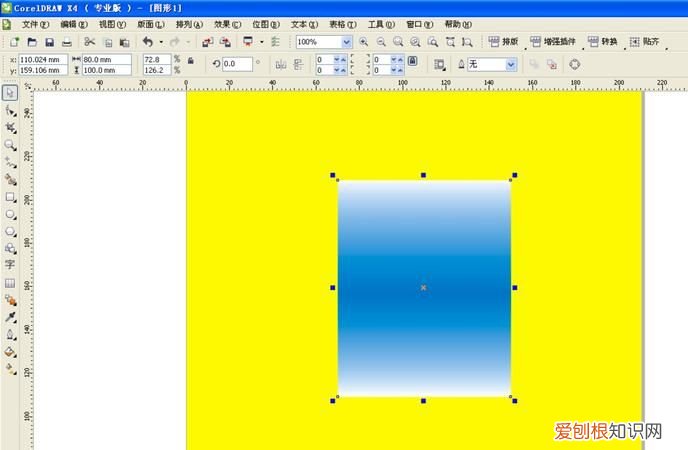This screenshot has height=450, width=688.
Task: Expand the Undo history dropdown arrow
Action: pos(160,42)
